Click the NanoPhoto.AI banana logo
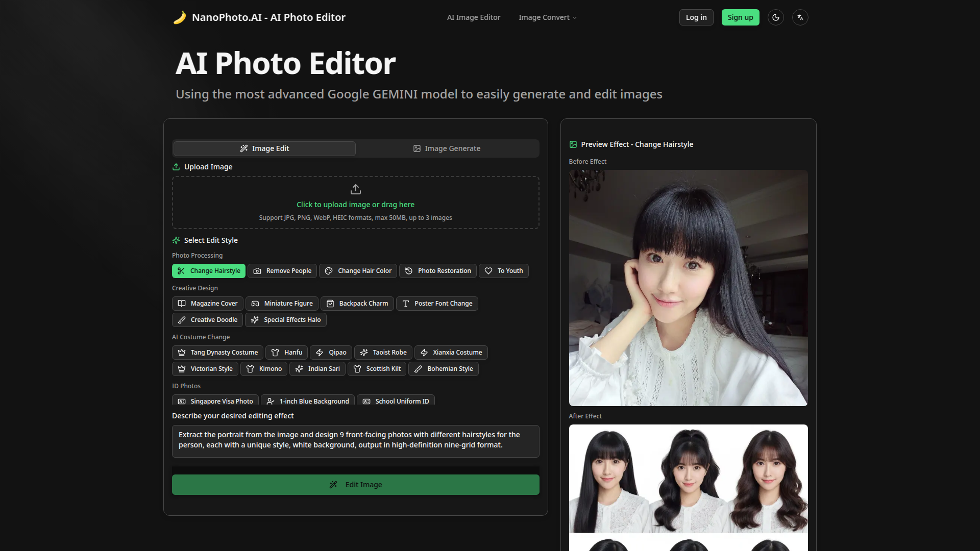The height and width of the screenshot is (551, 980). [180, 17]
